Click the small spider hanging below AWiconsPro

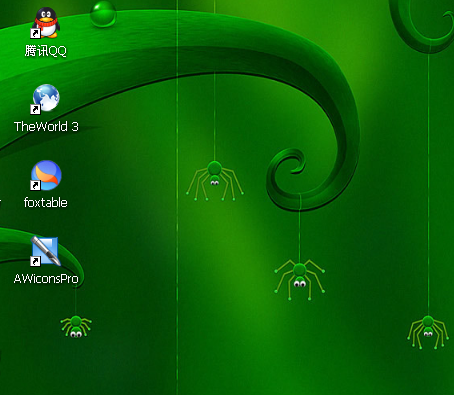(x=76, y=326)
